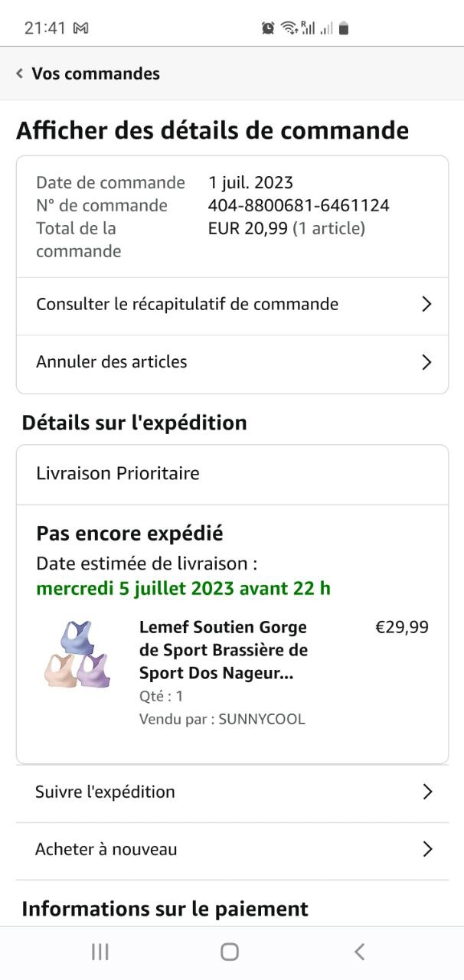Tap the Gmail notification icon in status bar
Viewport: 464px width, 980px height.
coord(80,28)
